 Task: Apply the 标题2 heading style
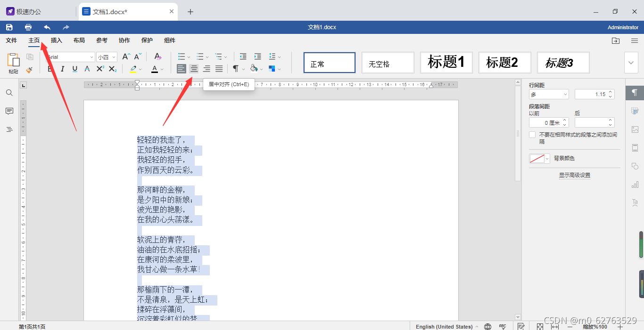pyautogui.click(x=504, y=63)
